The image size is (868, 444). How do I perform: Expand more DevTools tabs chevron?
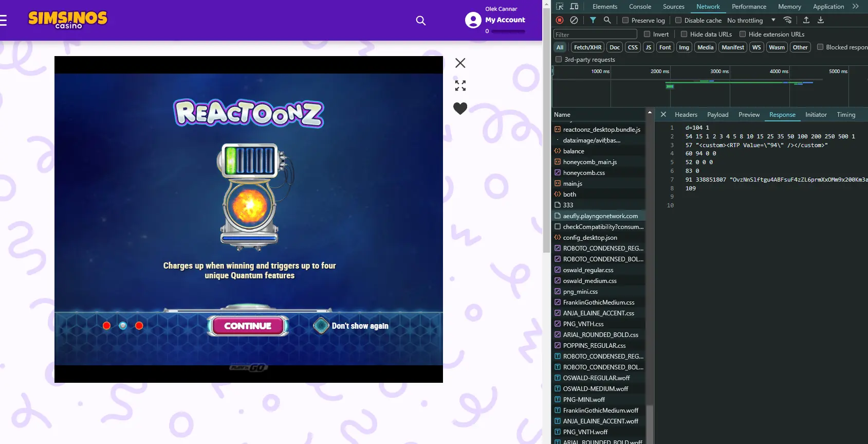(856, 7)
